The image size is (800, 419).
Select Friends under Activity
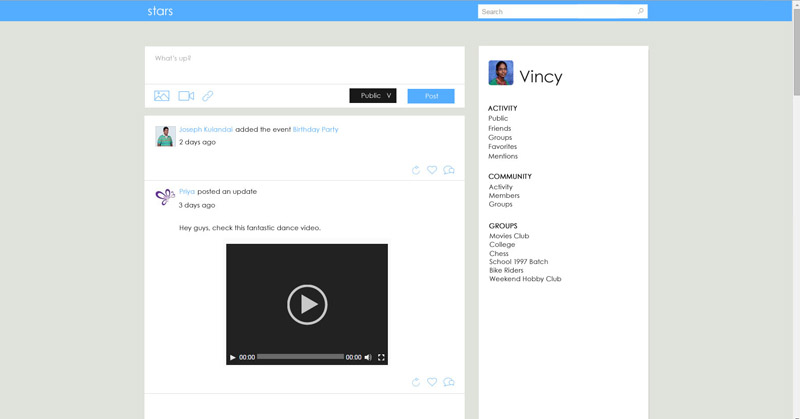tap(499, 128)
